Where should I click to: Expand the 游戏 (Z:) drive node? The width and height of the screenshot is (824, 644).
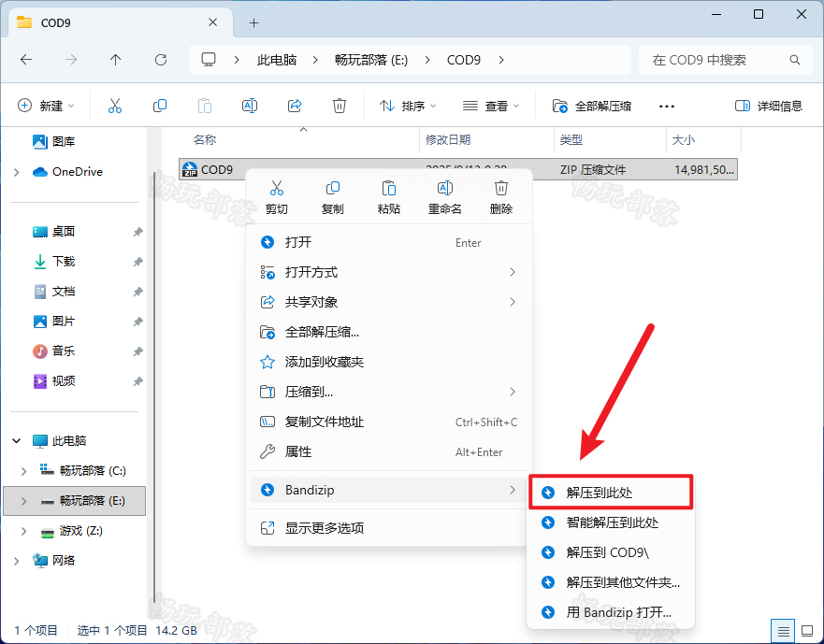(x=23, y=531)
